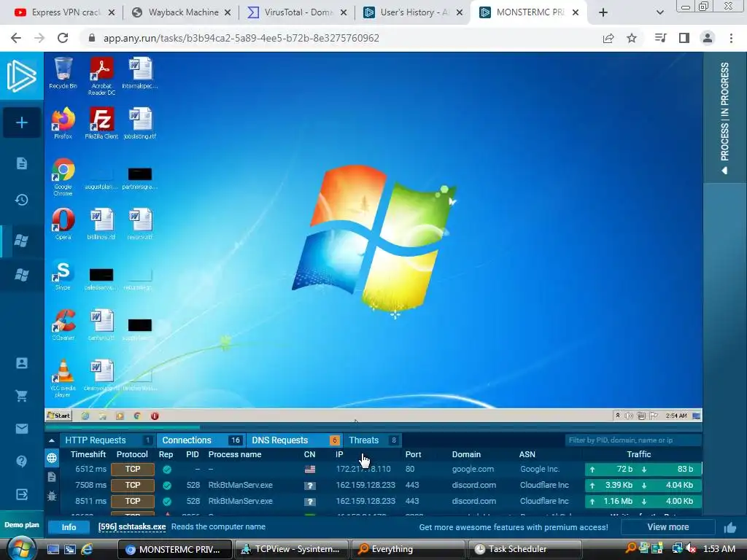
Task: Open Chrome three-dot menu
Action: [x=731, y=38]
